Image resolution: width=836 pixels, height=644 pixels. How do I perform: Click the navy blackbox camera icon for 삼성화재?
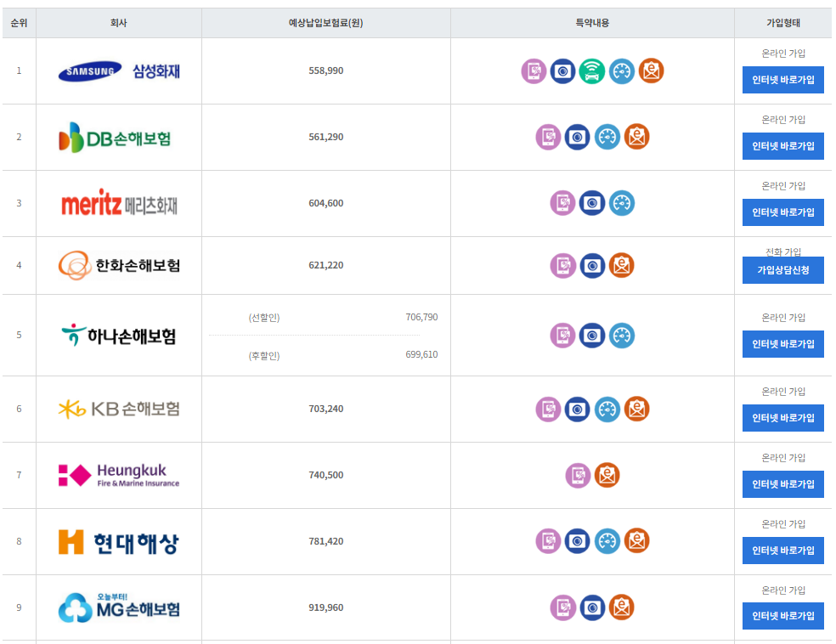point(563,71)
